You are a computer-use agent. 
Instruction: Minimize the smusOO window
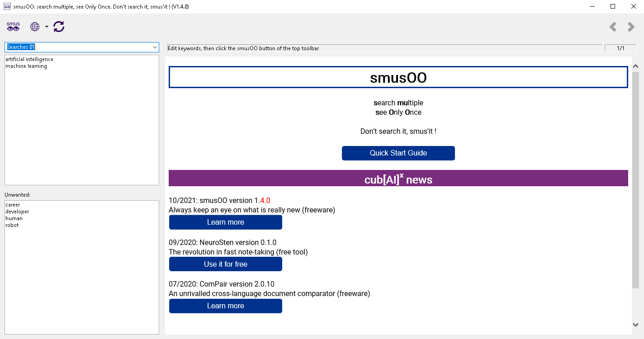point(592,6)
